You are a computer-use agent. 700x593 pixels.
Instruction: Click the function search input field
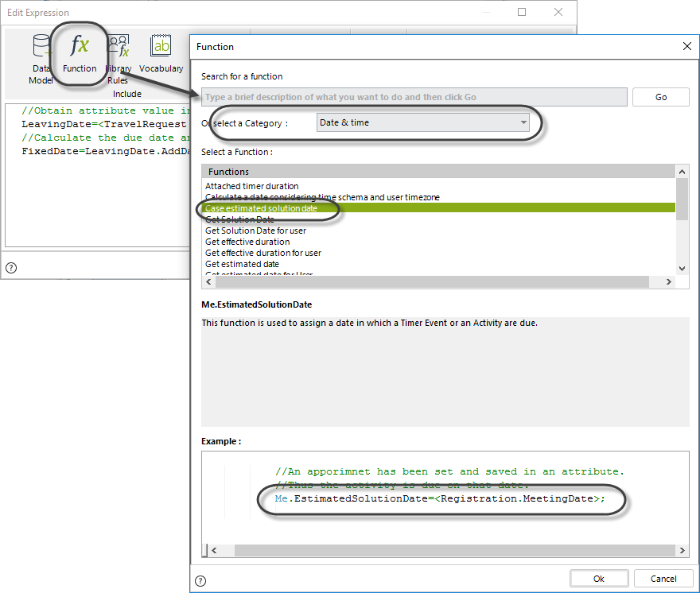(414, 97)
